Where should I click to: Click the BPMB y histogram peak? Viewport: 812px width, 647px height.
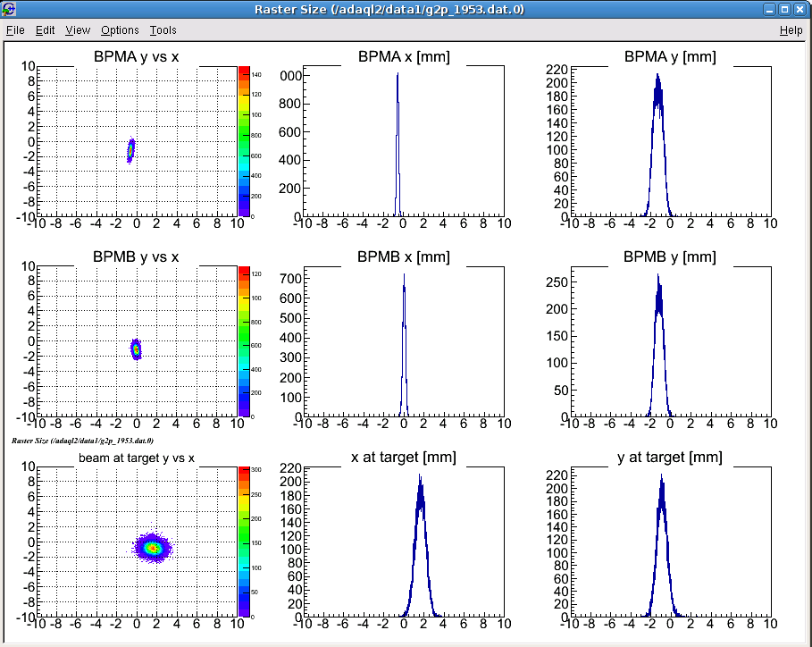tap(658, 345)
